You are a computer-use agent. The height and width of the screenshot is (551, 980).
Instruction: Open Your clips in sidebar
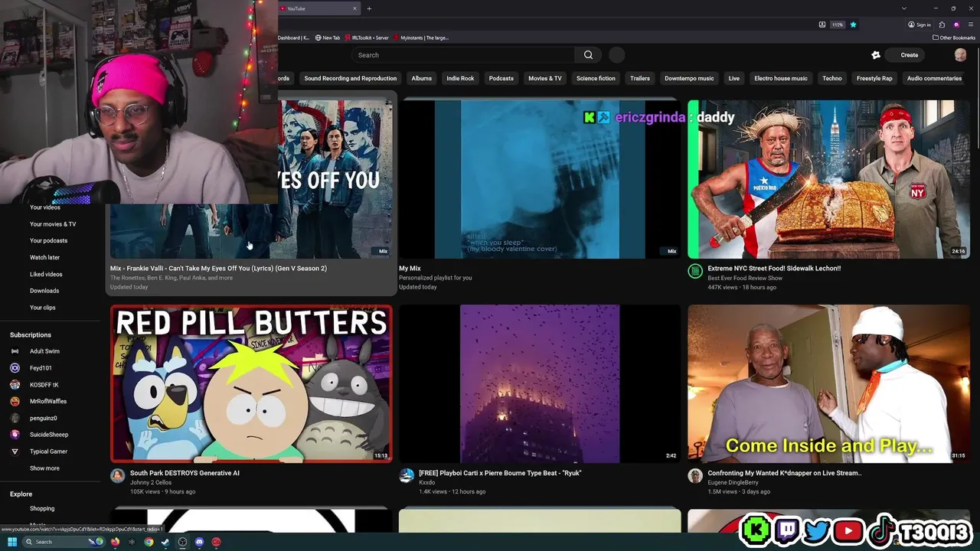pyautogui.click(x=43, y=308)
